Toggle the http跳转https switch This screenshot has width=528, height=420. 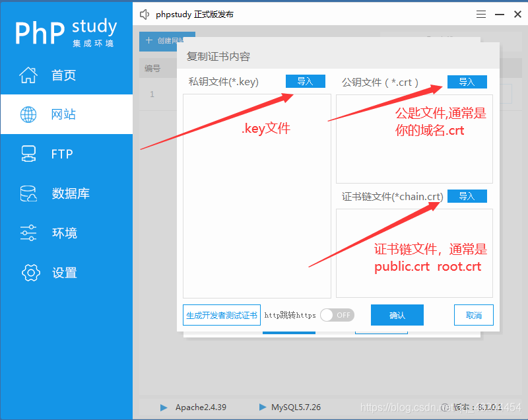tap(337, 315)
